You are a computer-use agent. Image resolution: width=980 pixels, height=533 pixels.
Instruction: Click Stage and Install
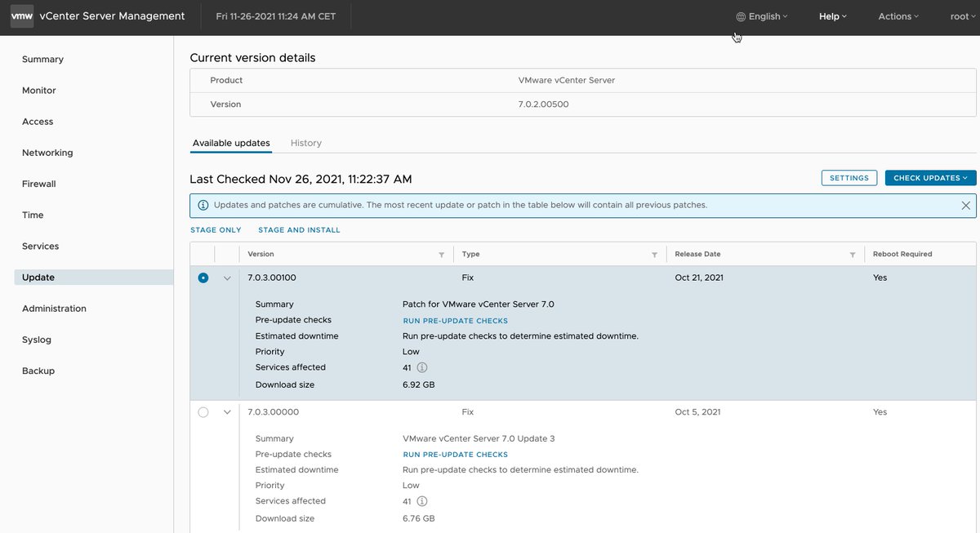click(299, 230)
